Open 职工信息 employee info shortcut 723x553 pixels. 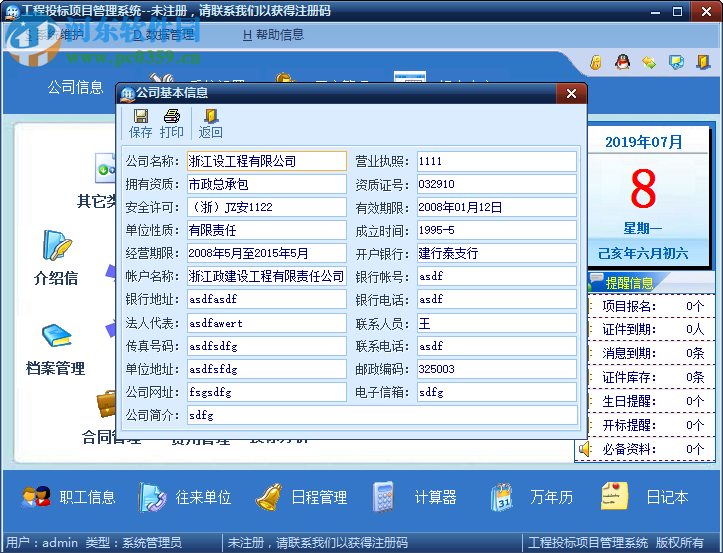point(68,497)
